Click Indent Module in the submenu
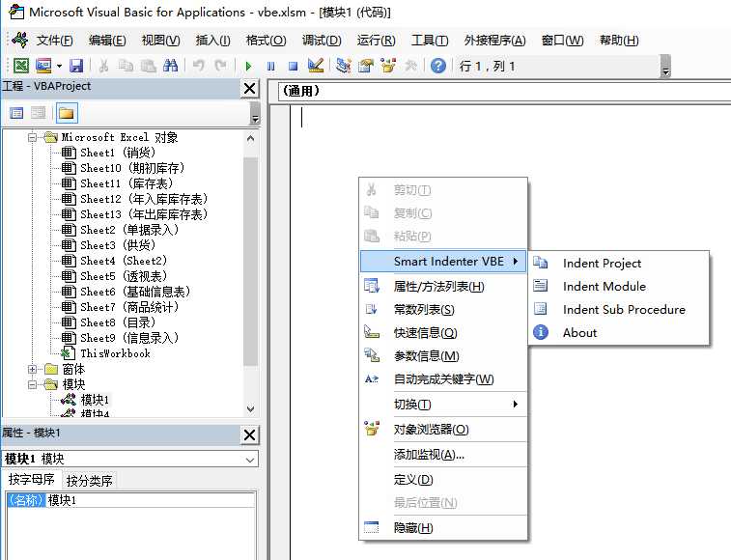731x560 pixels. click(x=619, y=287)
